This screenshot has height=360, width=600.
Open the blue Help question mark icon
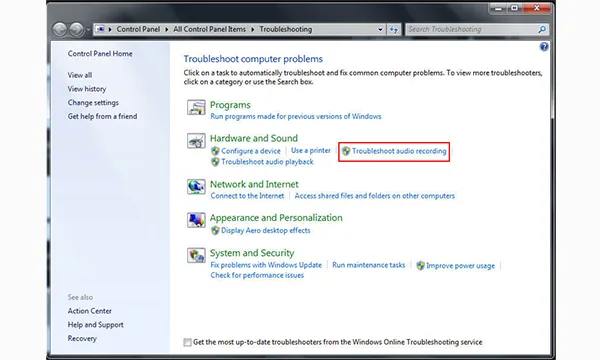click(544, 47)
